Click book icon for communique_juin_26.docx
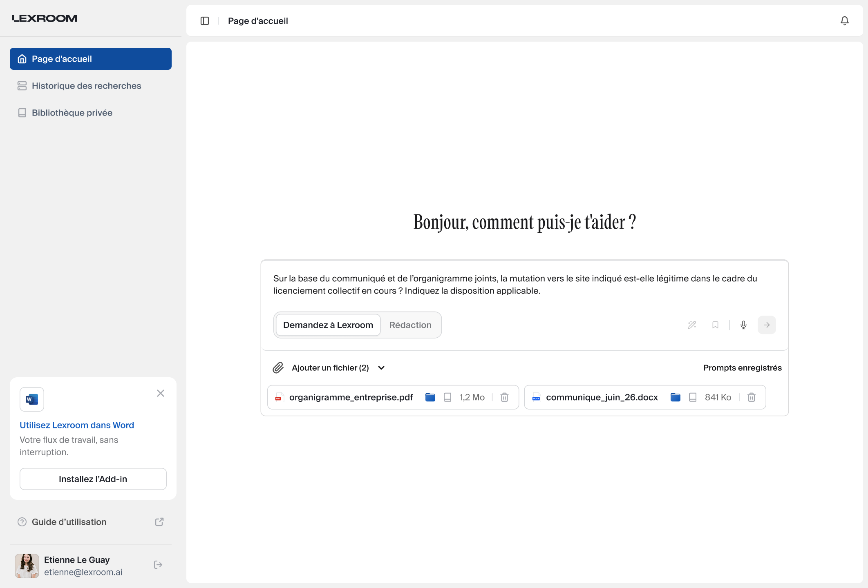The image size is (868, 588). tap(693, 397)
